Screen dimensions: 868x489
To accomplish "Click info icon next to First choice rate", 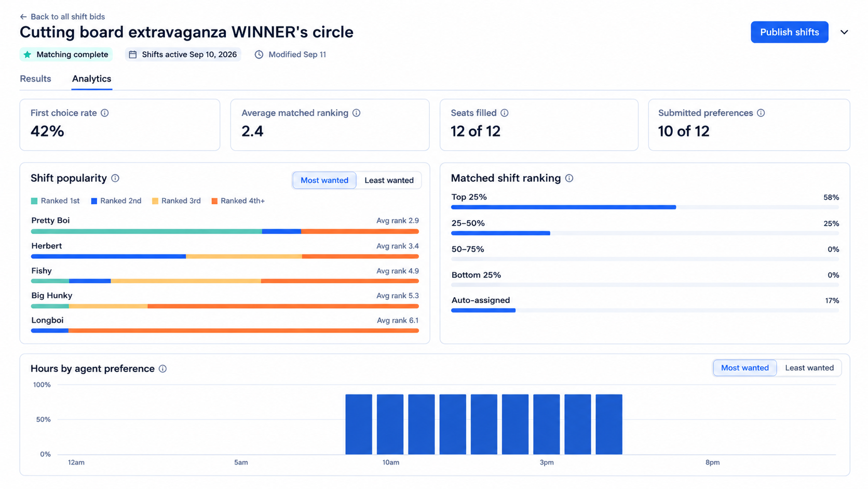I will click(105, 113).
